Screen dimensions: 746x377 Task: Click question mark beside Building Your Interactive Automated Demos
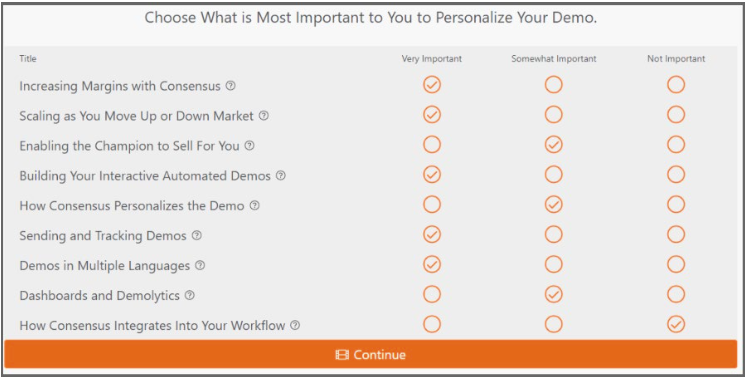click(x=281, y=176)
